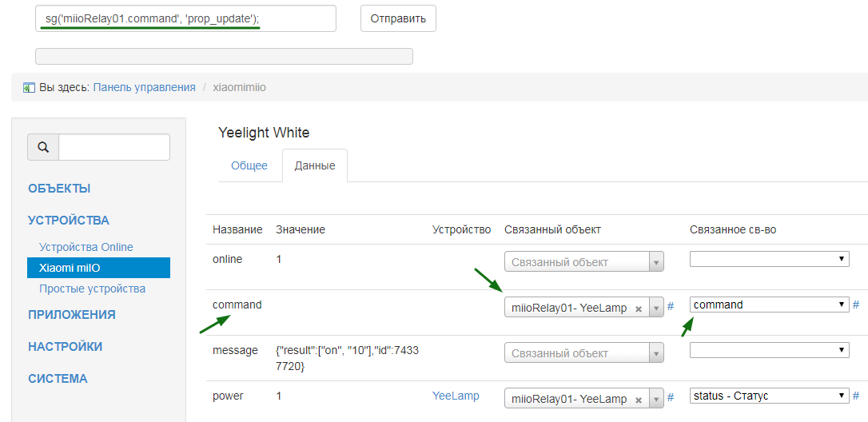Screen dimensions: 868x422
Task: Click the # link beside command linked object
Action: [671, 306]
